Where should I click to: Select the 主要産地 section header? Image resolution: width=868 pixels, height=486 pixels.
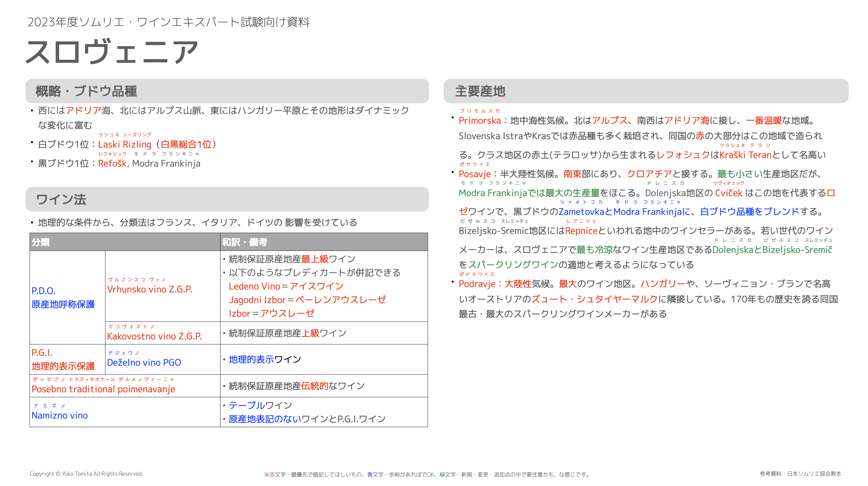pos(646,91)
